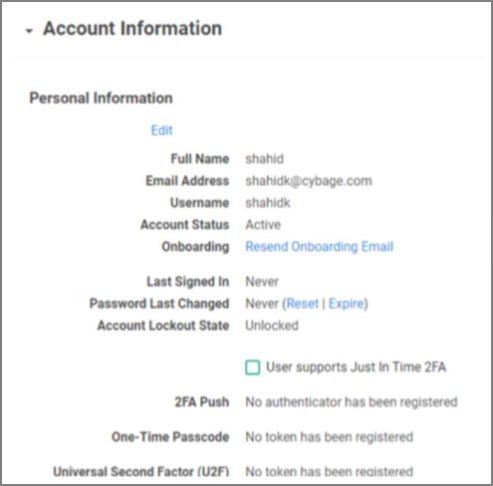
Task: Click the Expire password link
Action: (346, 304)
